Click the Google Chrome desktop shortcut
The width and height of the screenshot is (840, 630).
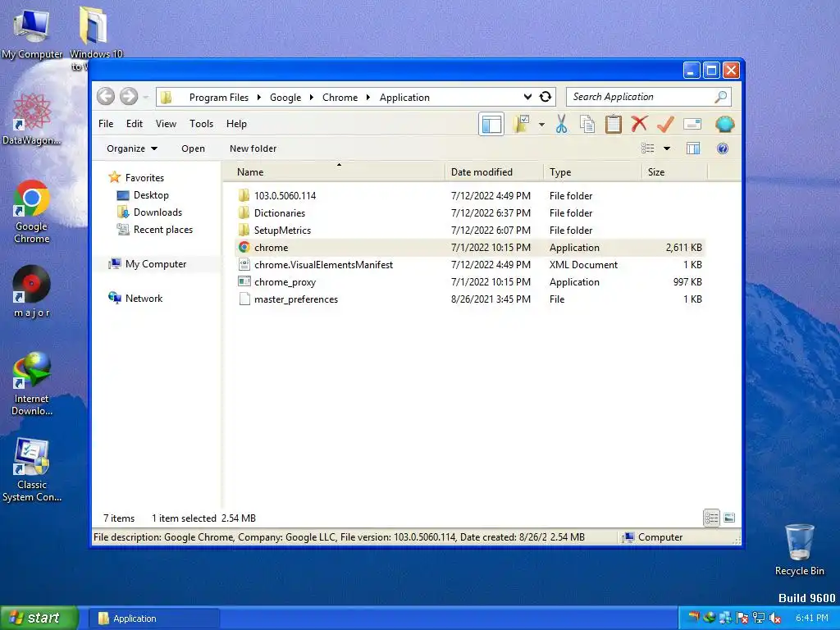(x=32, y=212)
